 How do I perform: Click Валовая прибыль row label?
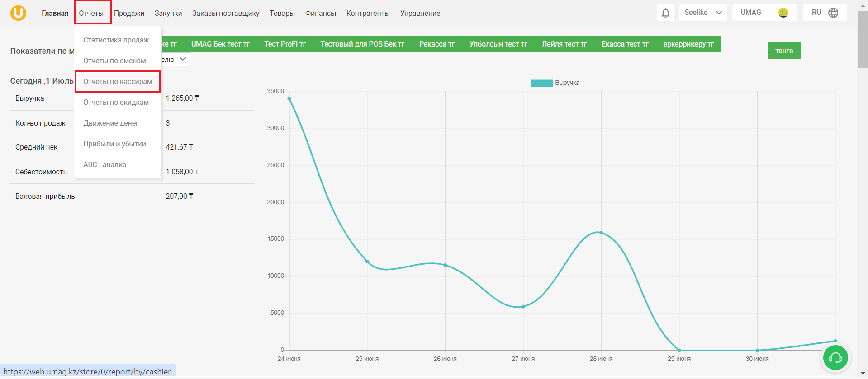(x=45, y=196)
